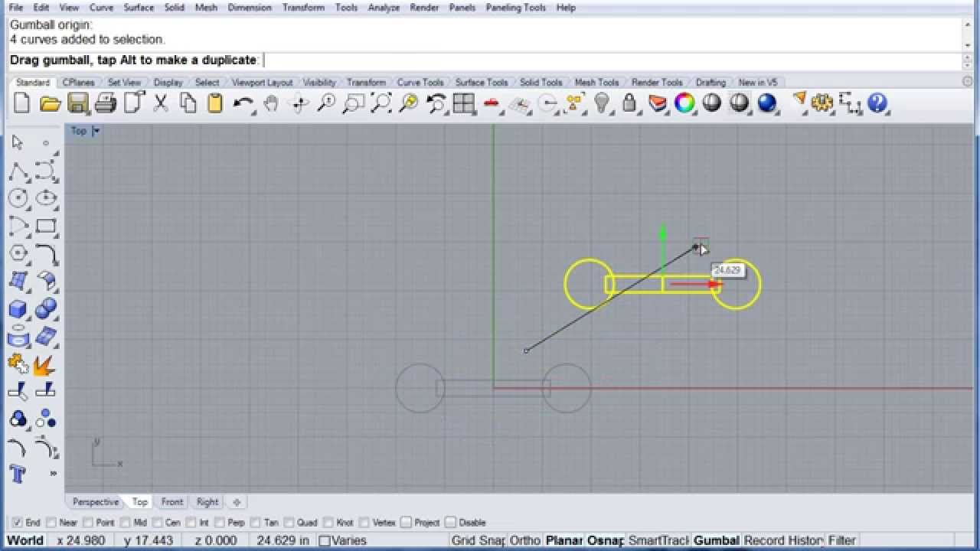Click in the command prompt input field
The height and width of the screenshot is (551, 980).
click(611, 60)
